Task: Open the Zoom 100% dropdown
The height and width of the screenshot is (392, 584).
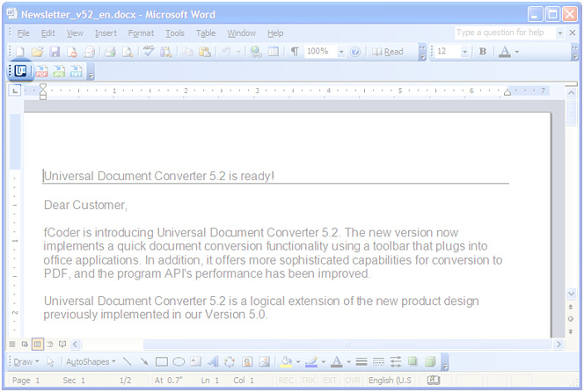Action: pyautogui.click(x=340, y=52)
